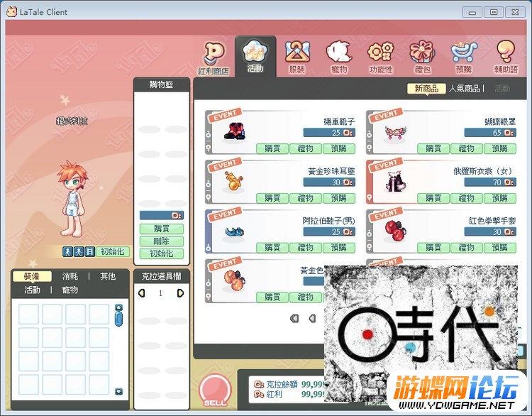The image size is (532, 416).
Task: Buy the 紅色拳擊手套 with 購買
Action: (433, 248)
